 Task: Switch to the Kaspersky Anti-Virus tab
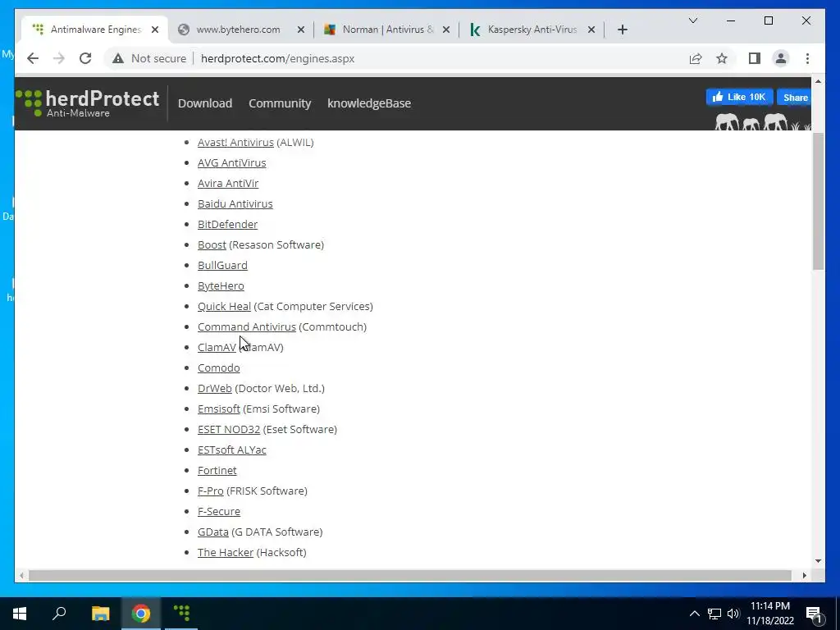coord(532,30)
